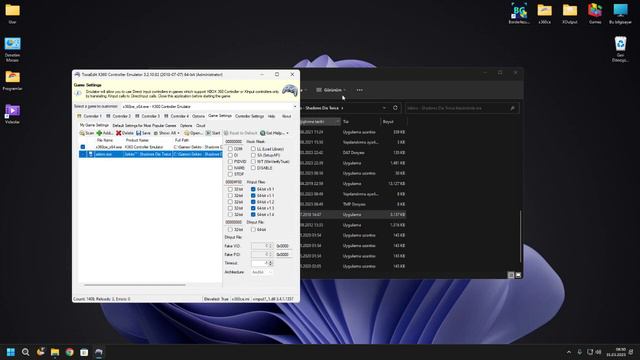This screenshot has width=640, height=360.
Task: Expand address bar history dropdown in Explorer
Action: coord(384,108)
